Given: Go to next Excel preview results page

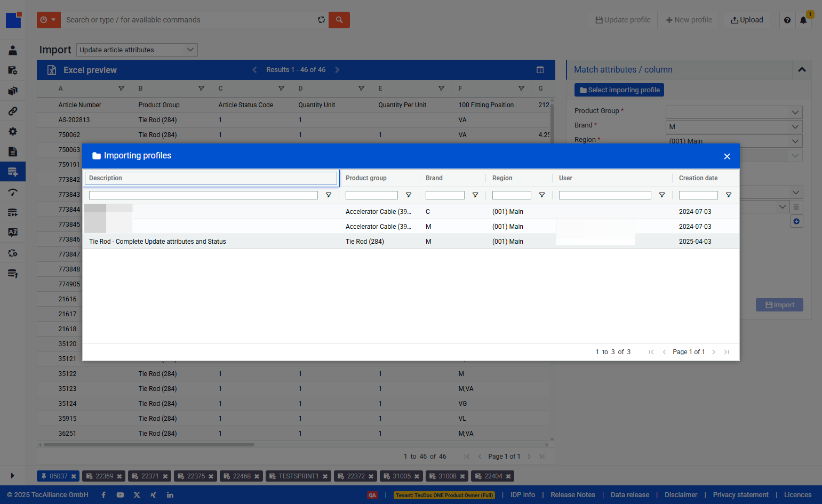Looking at the screenshot, I should [x=337, y=70].
